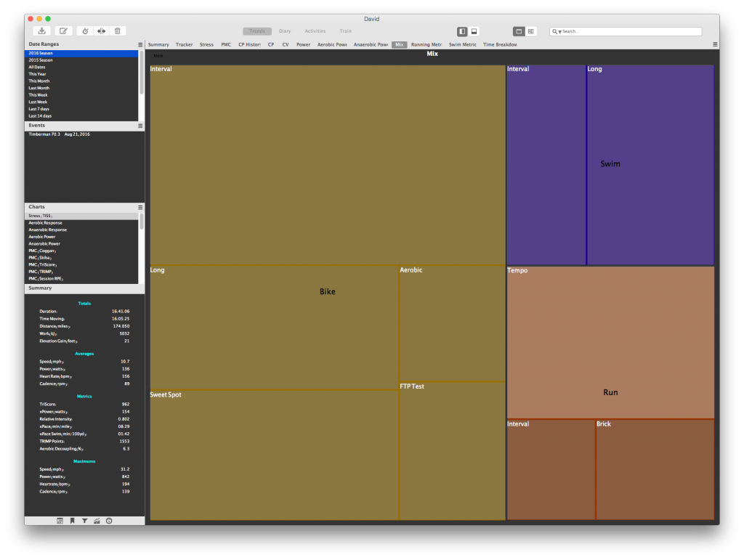Select the This Year date range
Screen dimensions: 744x560
pyautogui.click(x=81, y=74)
